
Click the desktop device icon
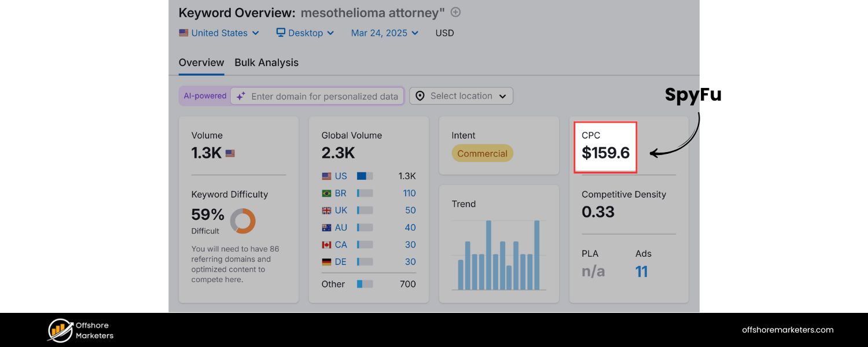coord(280,32)
